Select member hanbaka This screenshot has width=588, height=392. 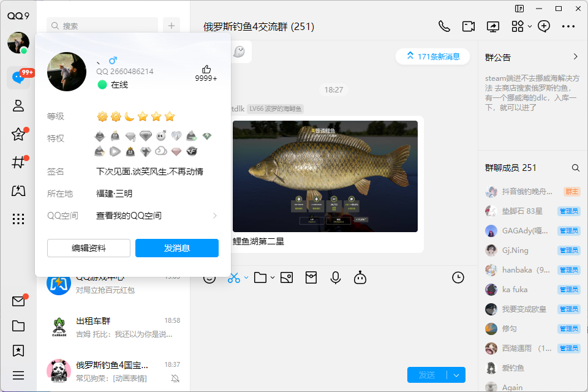pos(532,269)
